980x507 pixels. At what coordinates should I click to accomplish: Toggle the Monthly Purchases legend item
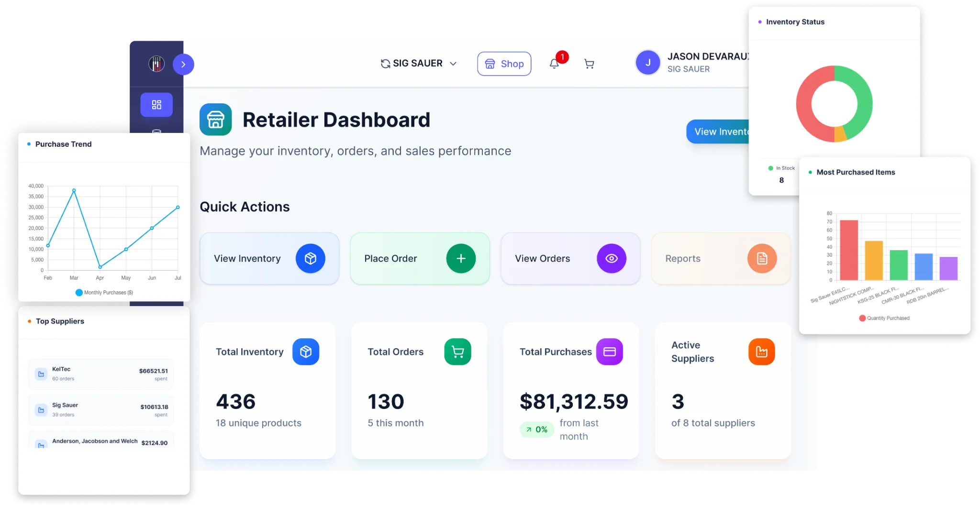(104, 293)
